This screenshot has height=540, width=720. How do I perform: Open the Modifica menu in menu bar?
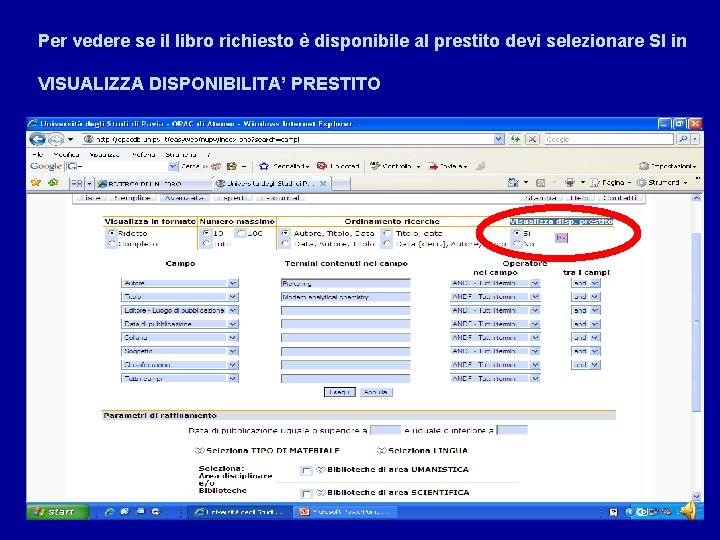coord(66,155)
